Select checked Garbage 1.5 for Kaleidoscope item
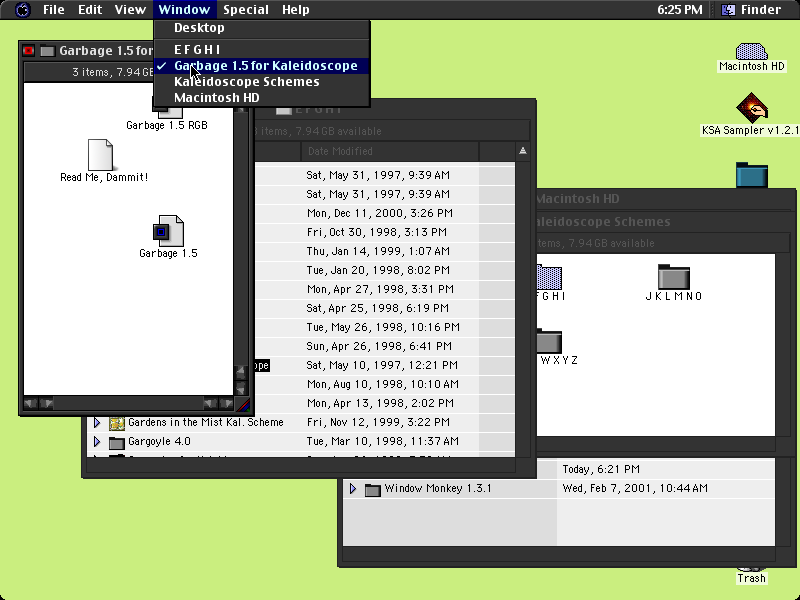This screenshot has width=800, height=600. pos(261,66)
